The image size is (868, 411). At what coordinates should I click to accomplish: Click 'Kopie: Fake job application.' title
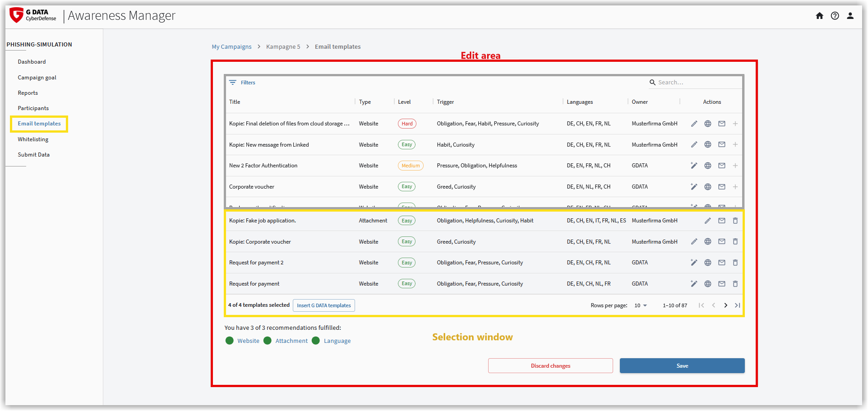click(263, 221)
